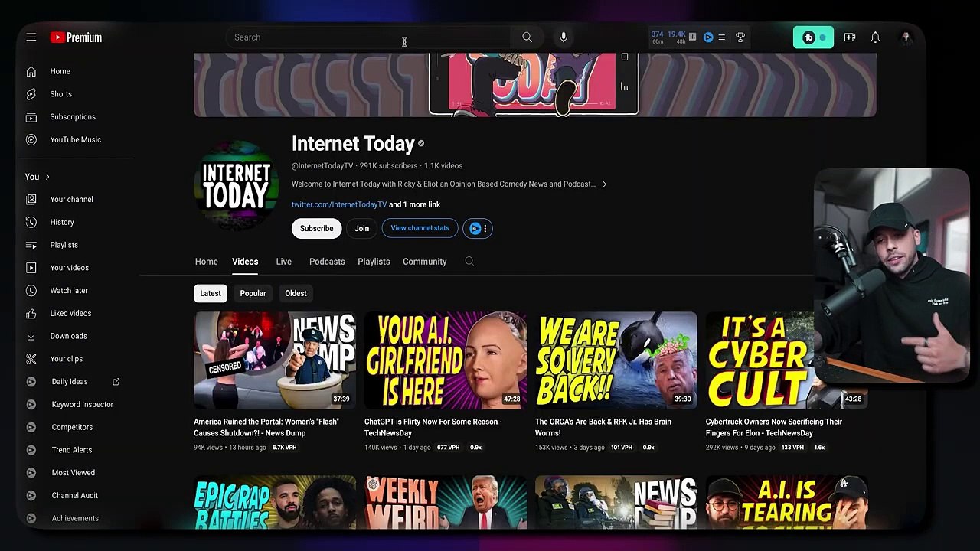Click the trophy achievements icon in top bar
The width and height of the screenshot is (980, 551).
pyautogui.click(x=740, y=37)
